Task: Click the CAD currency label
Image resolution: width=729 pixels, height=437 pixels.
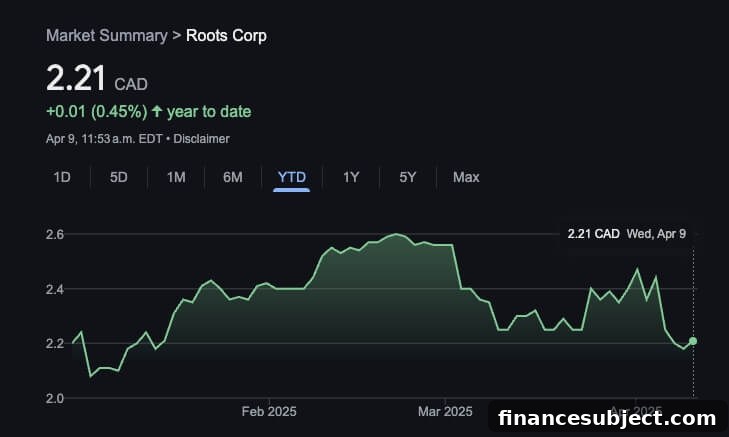Action: pos(131,84)
